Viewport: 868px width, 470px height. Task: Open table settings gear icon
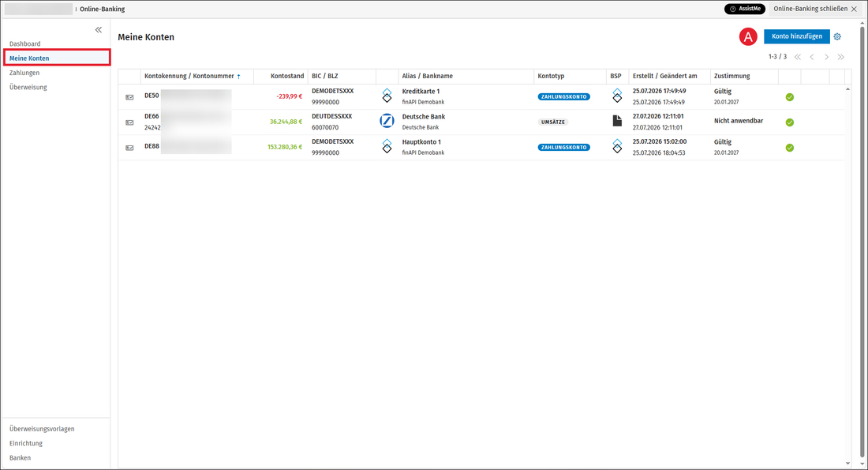pos(837,36)
